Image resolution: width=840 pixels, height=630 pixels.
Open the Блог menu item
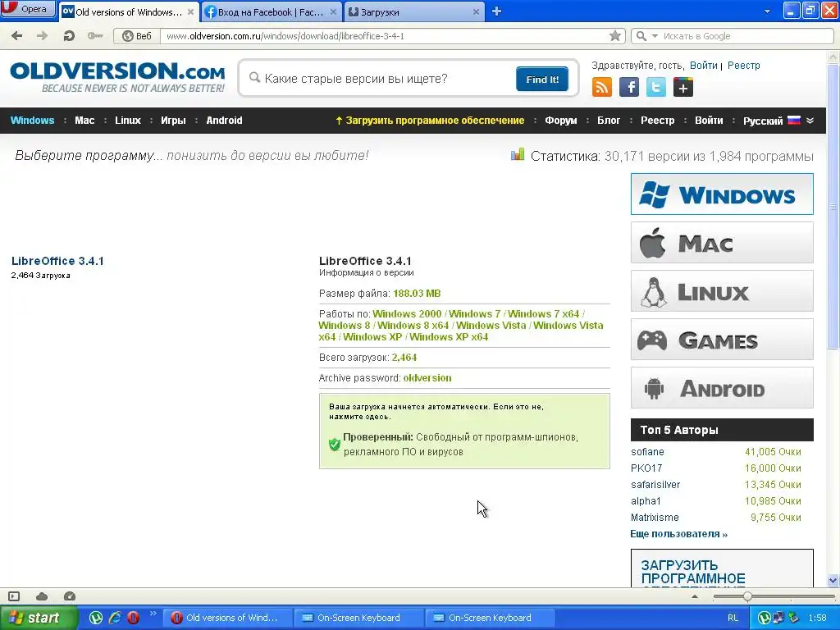(x=609, y=121)
